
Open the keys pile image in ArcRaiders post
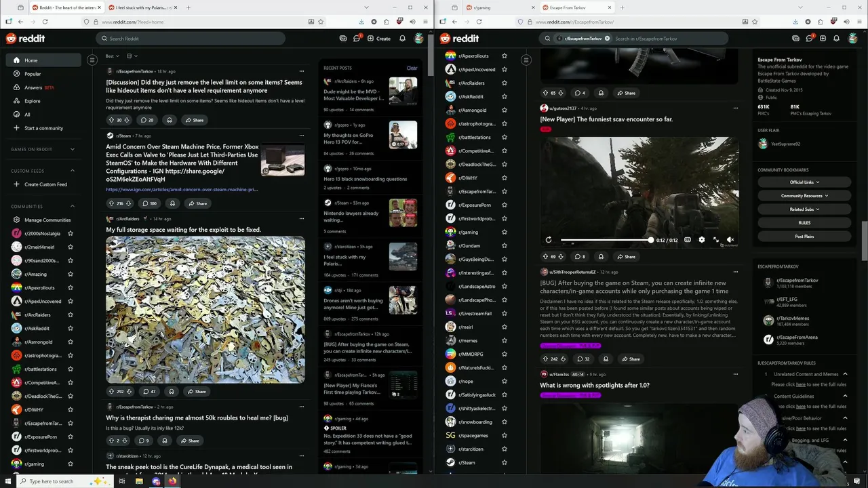(205, 310)
